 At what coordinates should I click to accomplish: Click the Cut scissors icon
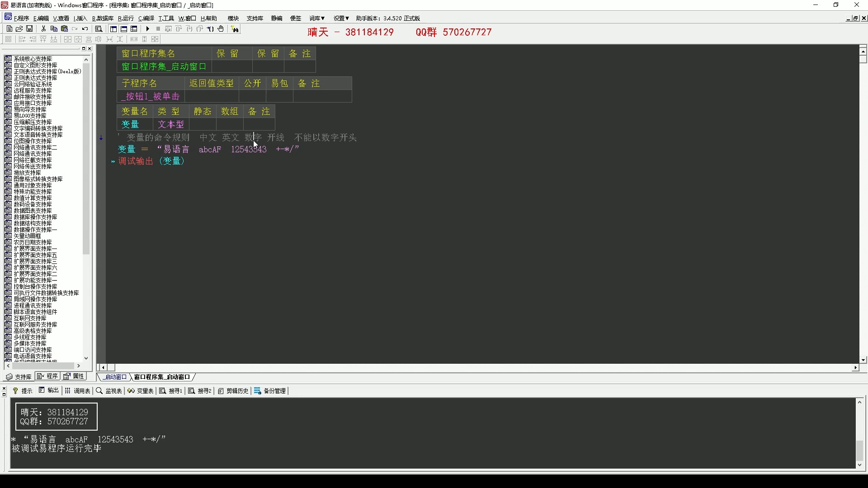pyautogui.click(x=43, y=28)
